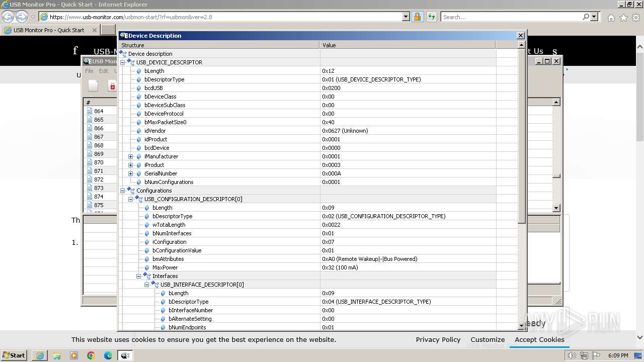The height and width of the screenshot is (362, 644).
Task: Open a new IE tab
Action: click(x=108, y=30)
